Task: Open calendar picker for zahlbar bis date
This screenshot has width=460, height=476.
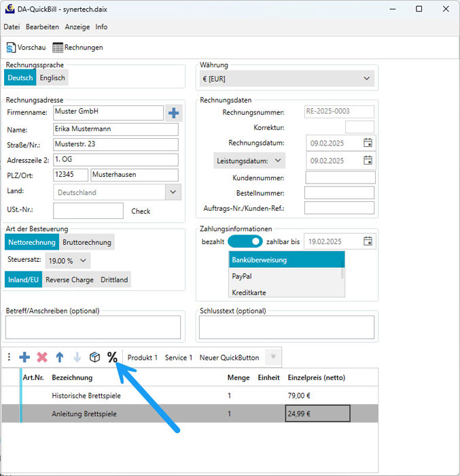Action: [x=368, y=241]
